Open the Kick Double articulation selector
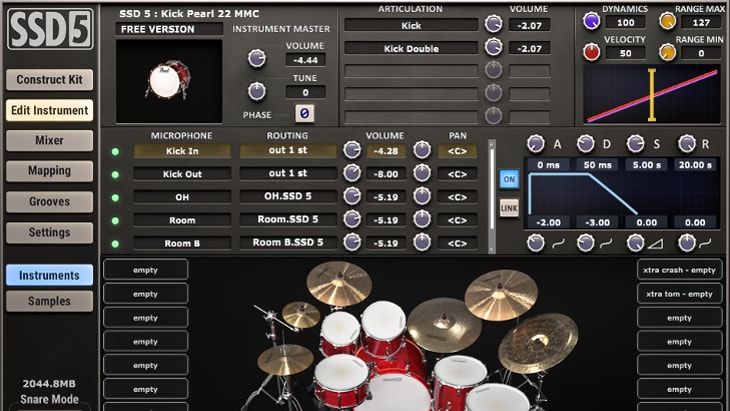730x411 pixels. 411,48
